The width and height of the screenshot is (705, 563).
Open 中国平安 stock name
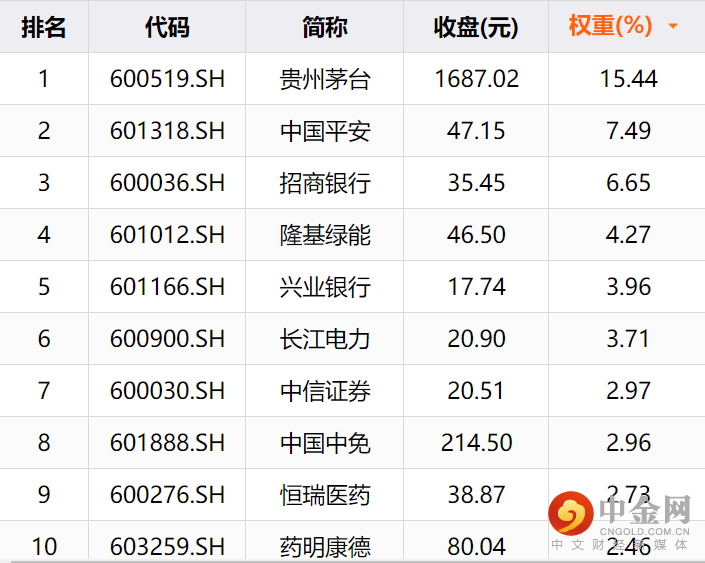coord(325,132)
